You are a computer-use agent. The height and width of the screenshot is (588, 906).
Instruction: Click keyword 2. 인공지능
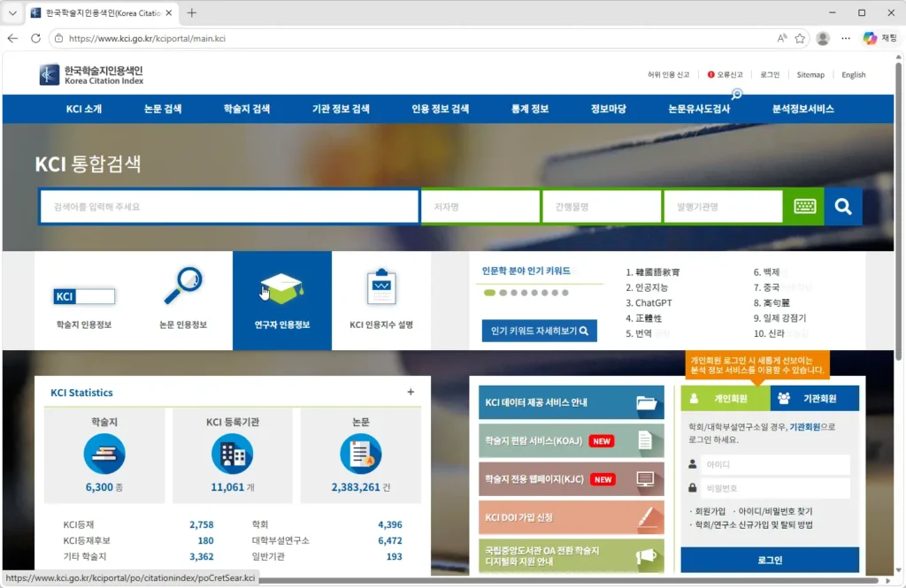(x=647, y=287)
